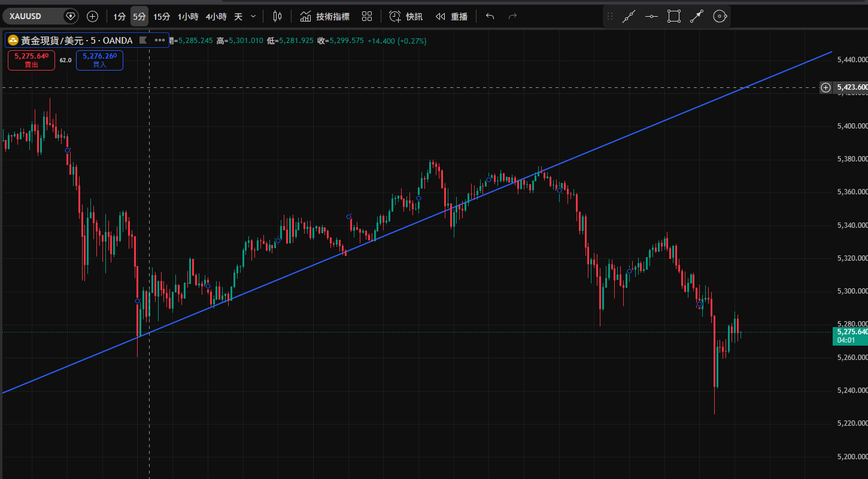Select the rectangle drawing tool

(x=674, y=17)
